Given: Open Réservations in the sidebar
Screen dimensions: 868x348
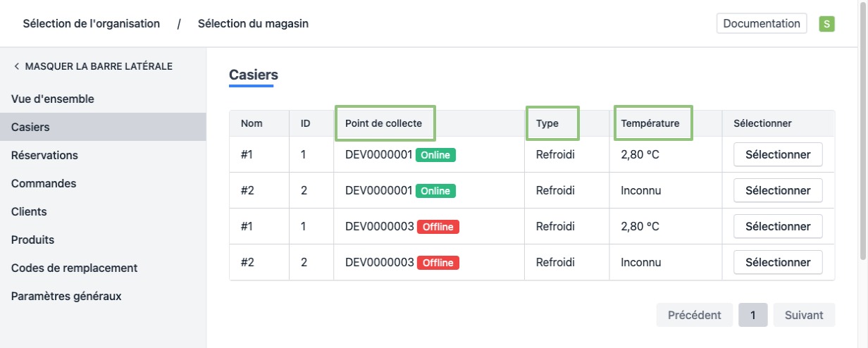Looking at the screenshot, I should coord(44,156).
